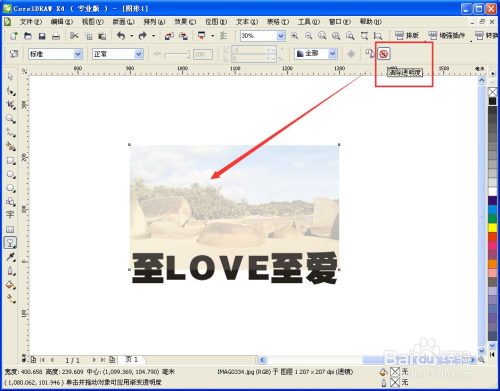Open the 效果(C) menu
Image resolution: width=500 pixels, height=391 pixels.
click(x=185, y=22)
